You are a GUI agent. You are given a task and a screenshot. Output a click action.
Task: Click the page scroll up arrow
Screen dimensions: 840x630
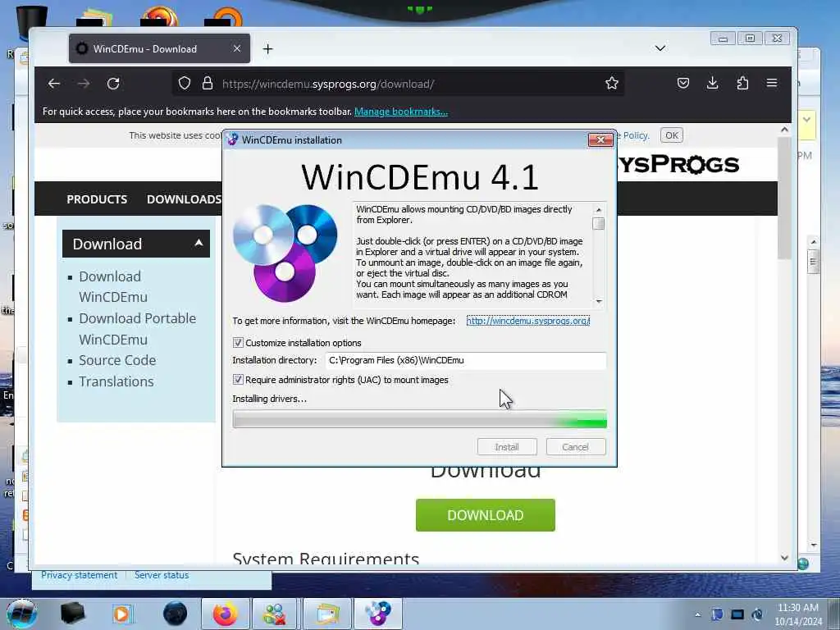tap(784, 130)
